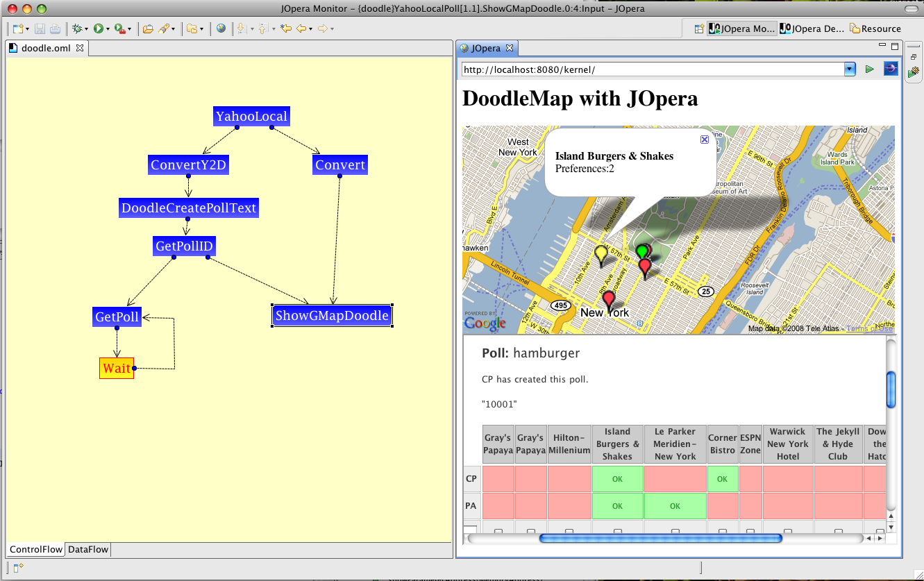This screenshot has width=924, height=581.
Task: Select the DoodleCreatePollText node
Action: 189,208
